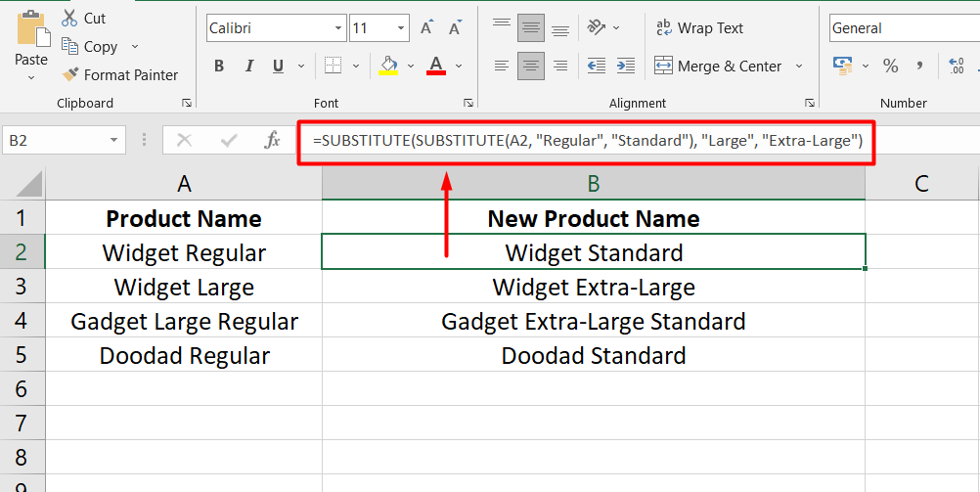Screen dimensions: 980x492
Task: Open Alignment group dialog launcher
Action: 810,103
